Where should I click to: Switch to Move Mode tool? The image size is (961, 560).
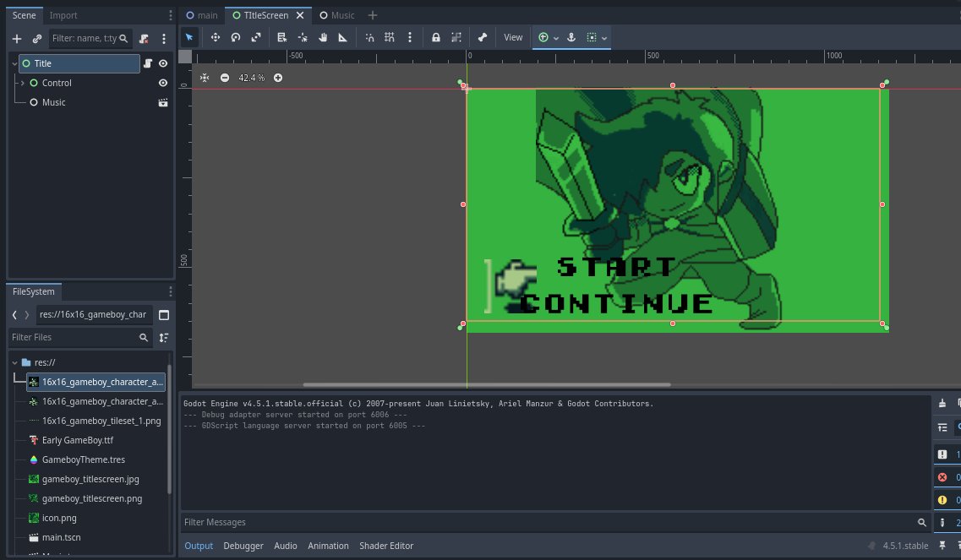click(216, 37)
